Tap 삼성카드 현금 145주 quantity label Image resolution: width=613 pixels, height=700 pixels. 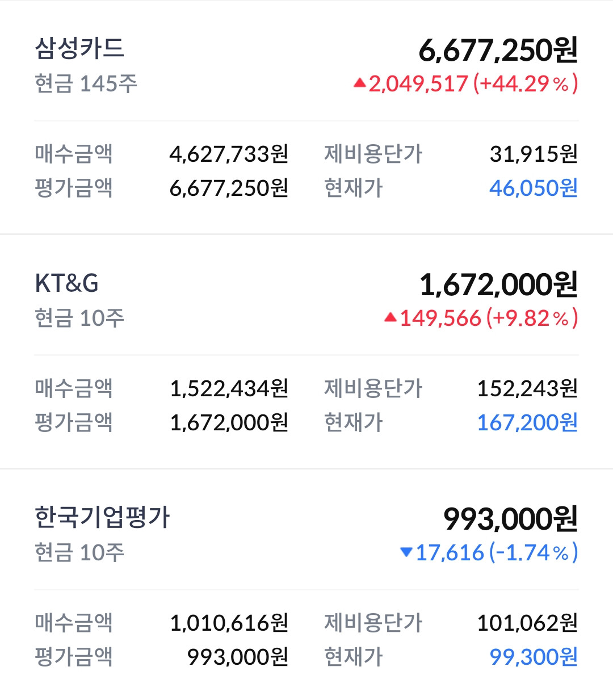[86, 83]
